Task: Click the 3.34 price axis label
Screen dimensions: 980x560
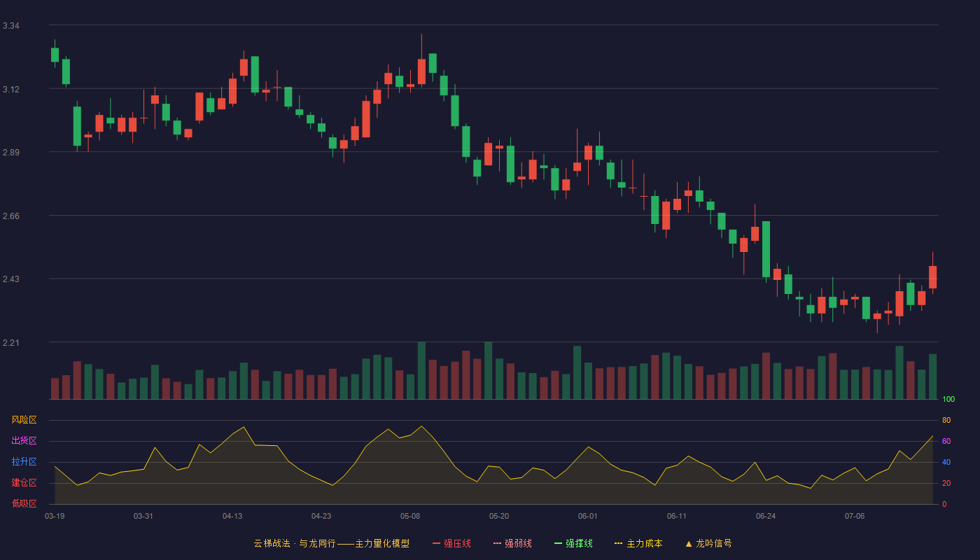Action: (10, 26)
